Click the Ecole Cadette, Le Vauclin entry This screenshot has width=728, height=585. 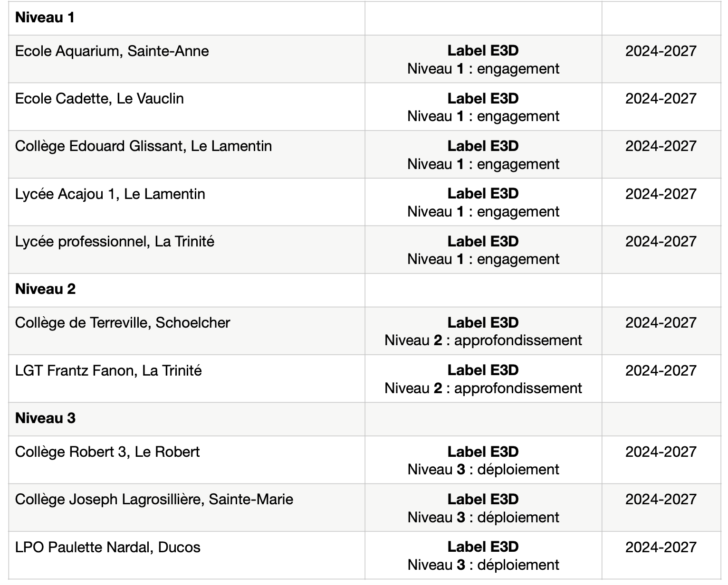pos(187,107)
